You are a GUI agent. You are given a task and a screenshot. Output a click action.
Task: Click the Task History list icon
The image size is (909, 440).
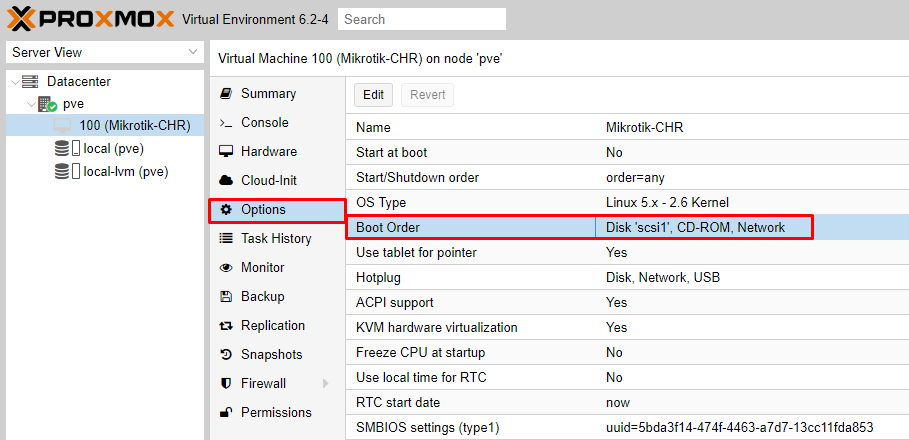point(226,239)
